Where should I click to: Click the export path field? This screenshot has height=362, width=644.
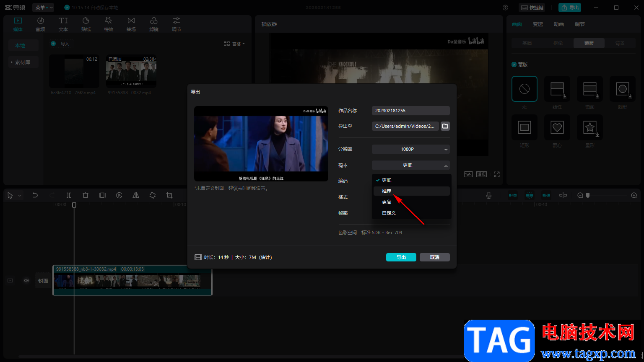coord(405,126)
